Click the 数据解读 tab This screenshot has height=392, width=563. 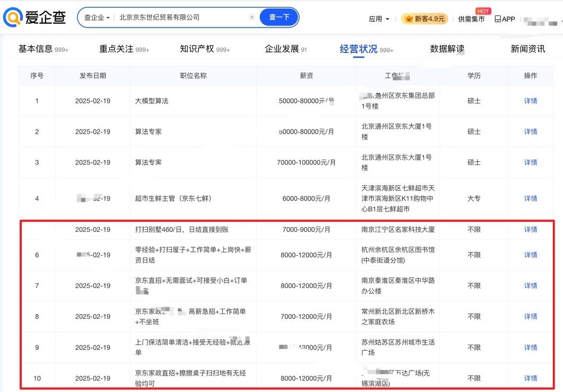coord(447,49)
